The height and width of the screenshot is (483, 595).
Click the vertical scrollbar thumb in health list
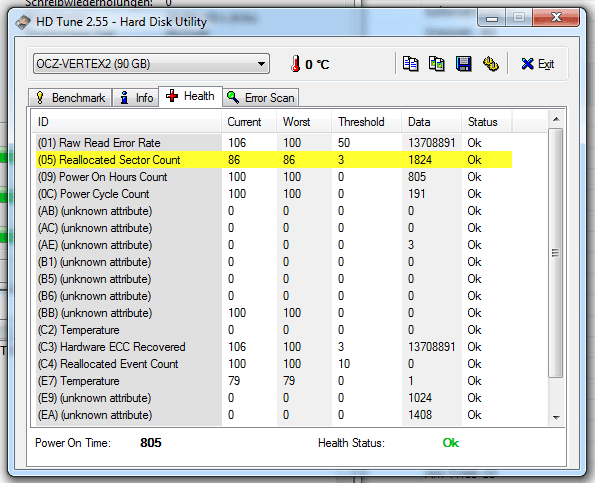(556, 253)
